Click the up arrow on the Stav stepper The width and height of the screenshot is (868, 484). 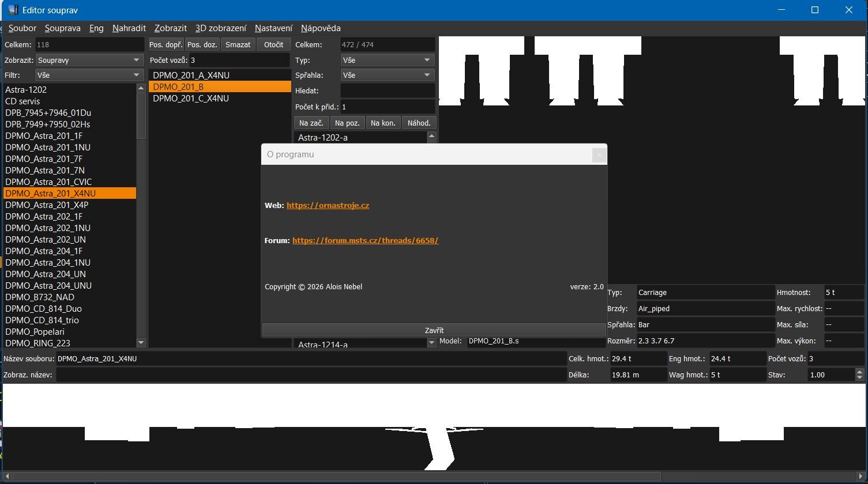click(860, 371)
